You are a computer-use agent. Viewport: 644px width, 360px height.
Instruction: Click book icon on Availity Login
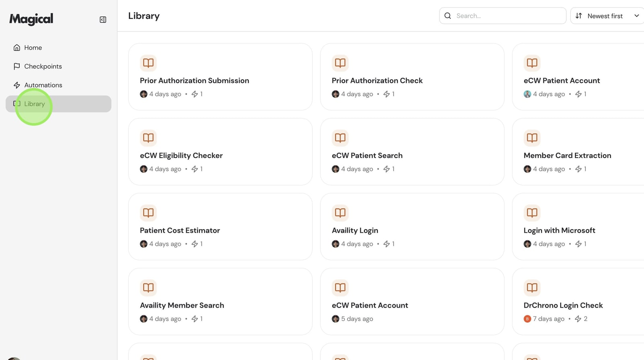tap(340, 213)
